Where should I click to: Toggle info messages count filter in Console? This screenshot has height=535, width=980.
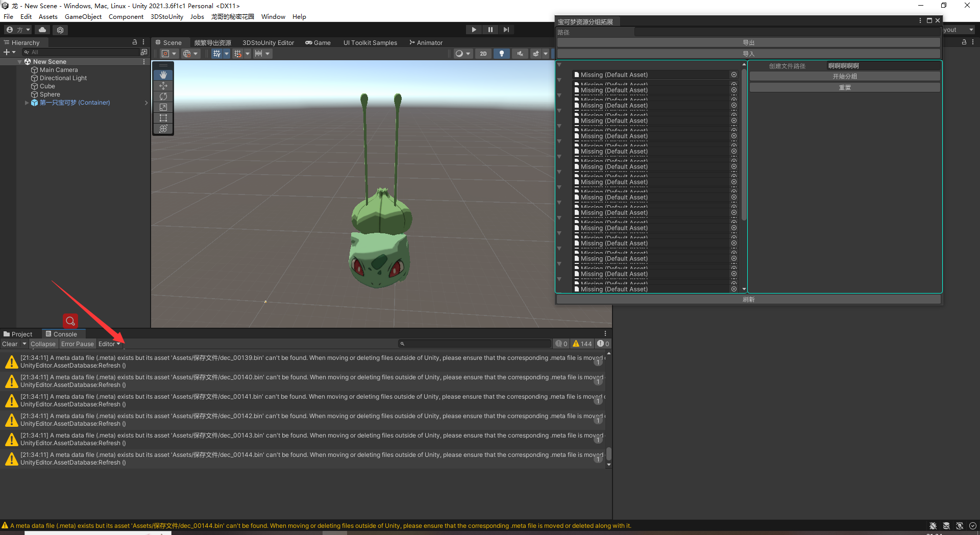coord(561,344)
